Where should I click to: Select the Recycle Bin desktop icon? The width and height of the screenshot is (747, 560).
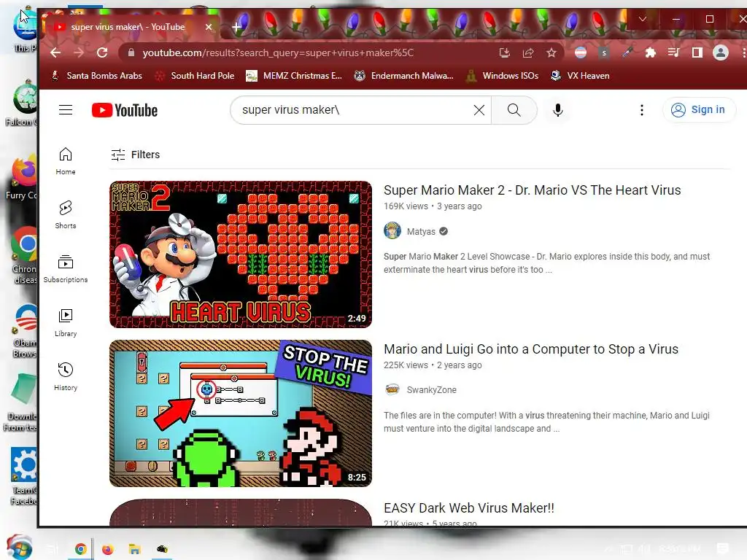pos(23,104)
